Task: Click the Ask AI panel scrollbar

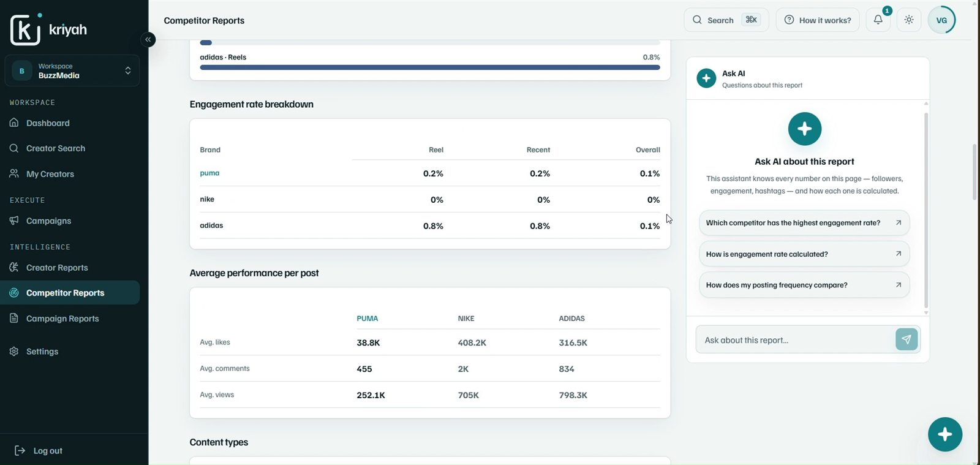Action: pos(926,210)
